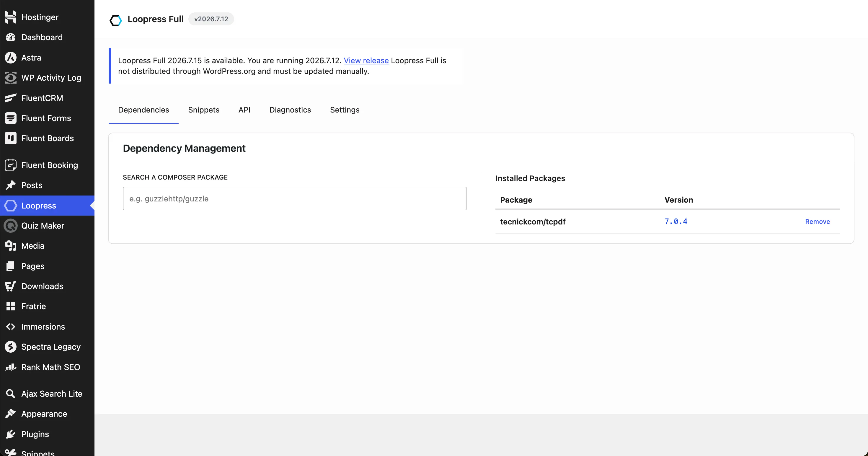Open Fluent Booking menu label
Viewport: 868px width, 456px height.
(50, 165)
